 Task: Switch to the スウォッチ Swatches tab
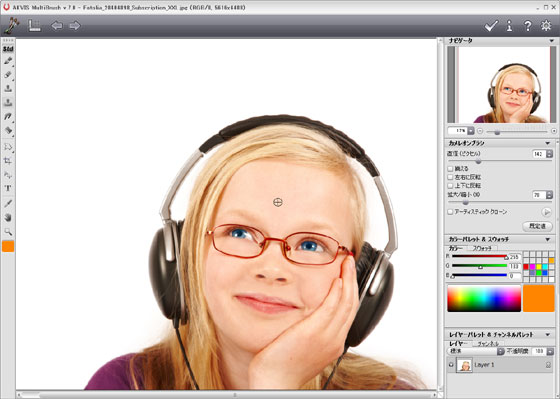(482, 248)
